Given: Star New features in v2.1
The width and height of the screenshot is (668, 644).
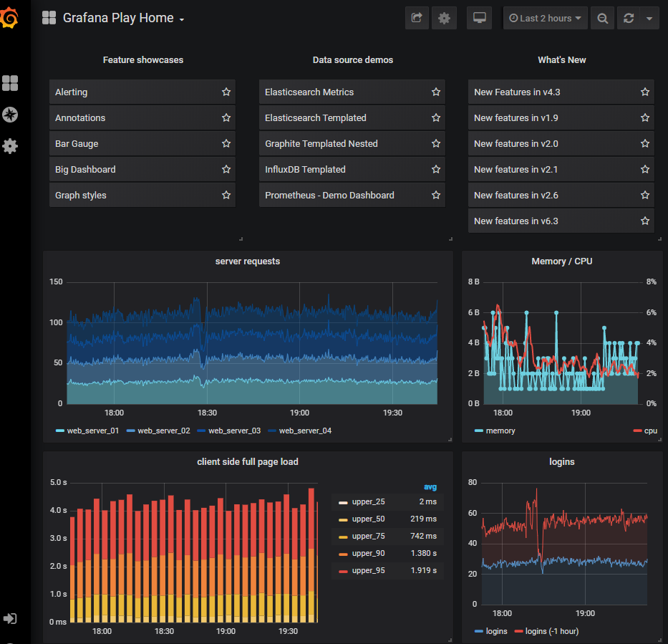Looking at the screenshot, I should [x=645, y=169].
